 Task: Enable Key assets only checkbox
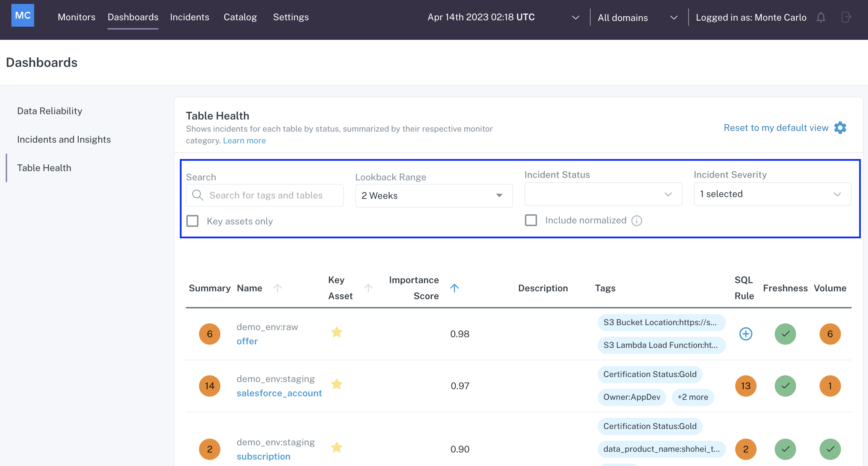(193, 221)
